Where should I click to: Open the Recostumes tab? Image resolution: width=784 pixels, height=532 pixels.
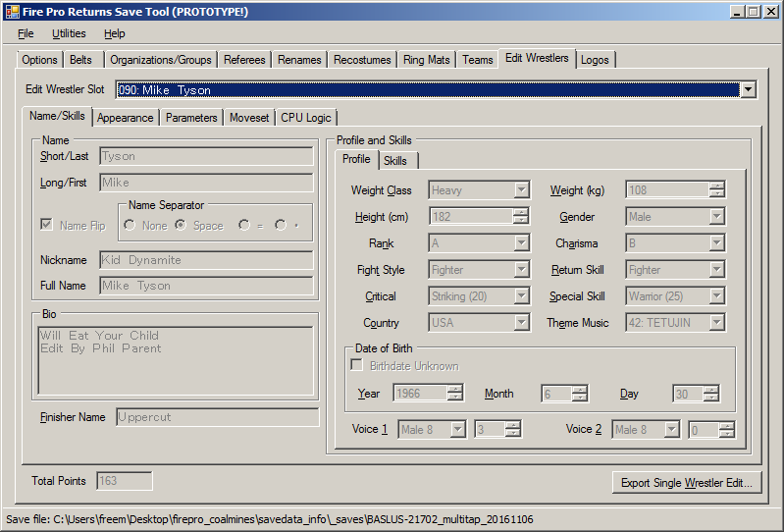point(362,60)
